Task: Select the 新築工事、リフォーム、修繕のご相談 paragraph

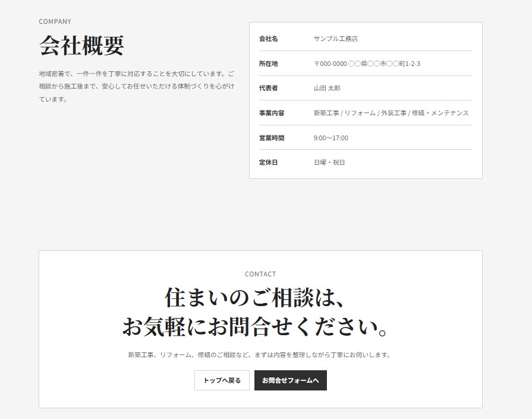Action: click(x=260, y=355)
